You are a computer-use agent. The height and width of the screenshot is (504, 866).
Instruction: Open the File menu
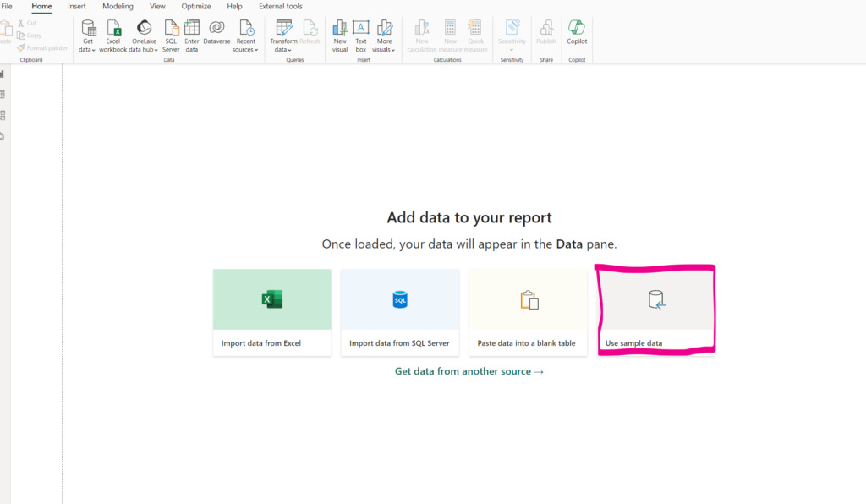tap(7, 6)
